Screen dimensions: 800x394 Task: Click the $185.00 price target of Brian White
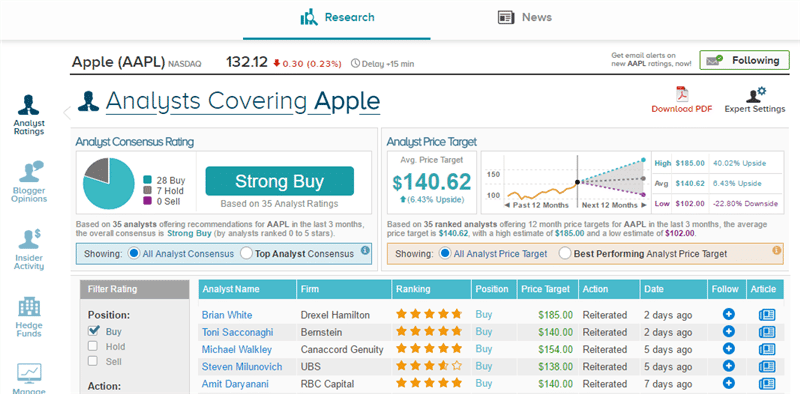point(555,315)
